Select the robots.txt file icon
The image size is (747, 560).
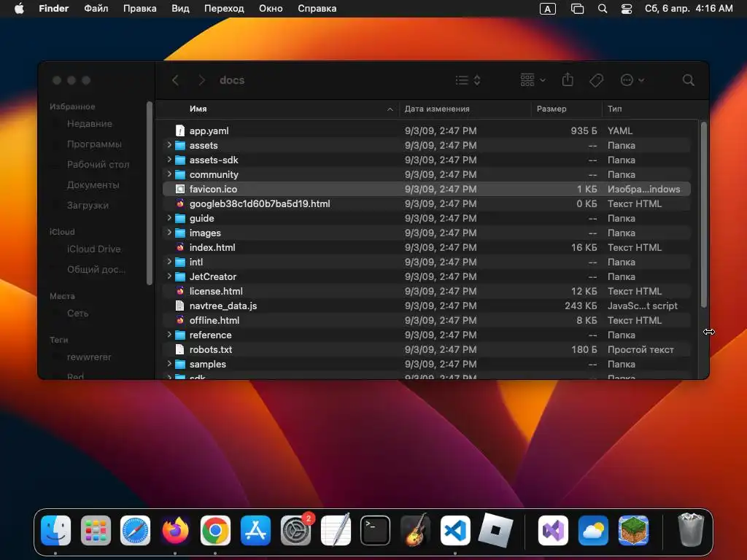click(180, 349)
